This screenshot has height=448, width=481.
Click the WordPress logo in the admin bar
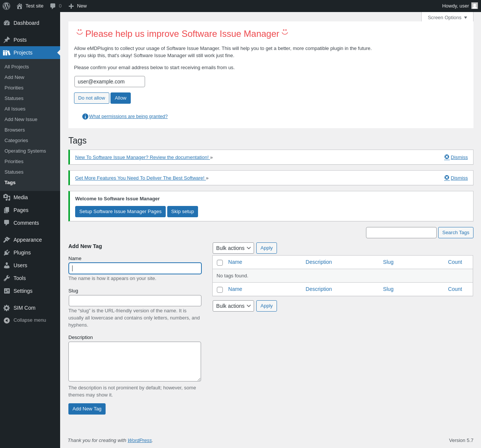6,6
